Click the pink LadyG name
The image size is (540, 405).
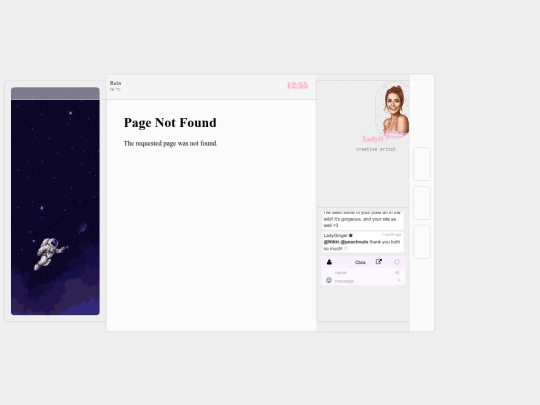point(373,139)
